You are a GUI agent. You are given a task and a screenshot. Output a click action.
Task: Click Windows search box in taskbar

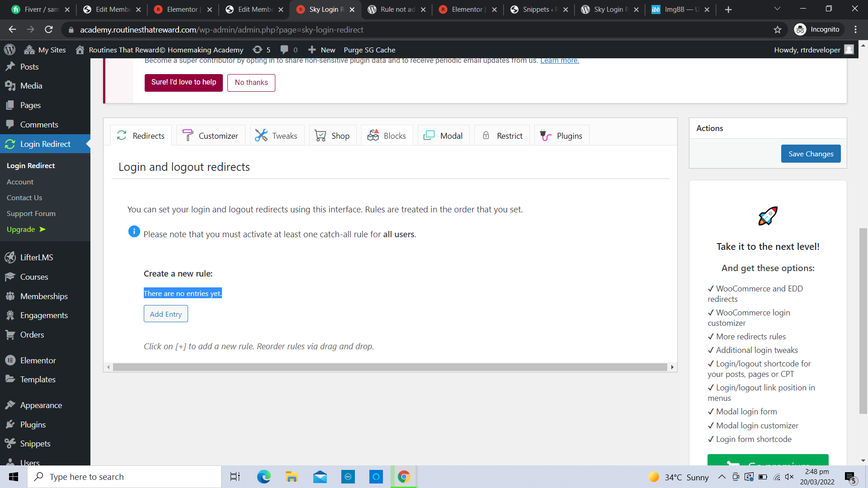(x=124, y=477)
